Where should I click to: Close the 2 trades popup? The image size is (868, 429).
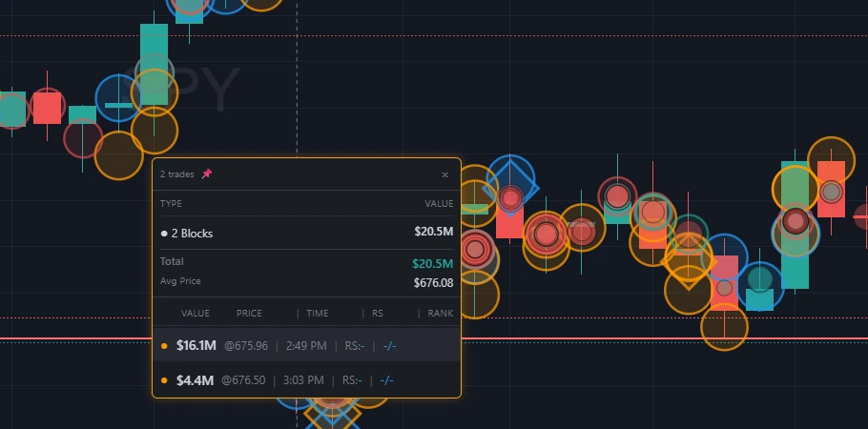coord(445,174)
